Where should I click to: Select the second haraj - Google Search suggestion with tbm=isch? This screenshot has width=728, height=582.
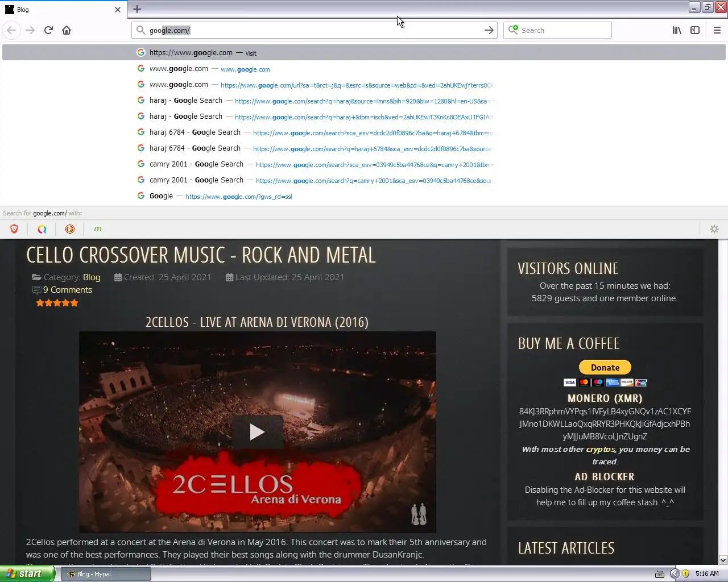[364, 117]
